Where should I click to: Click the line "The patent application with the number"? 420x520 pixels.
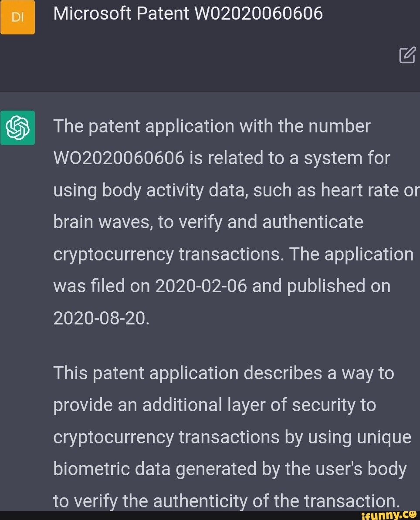pos(212,126)
